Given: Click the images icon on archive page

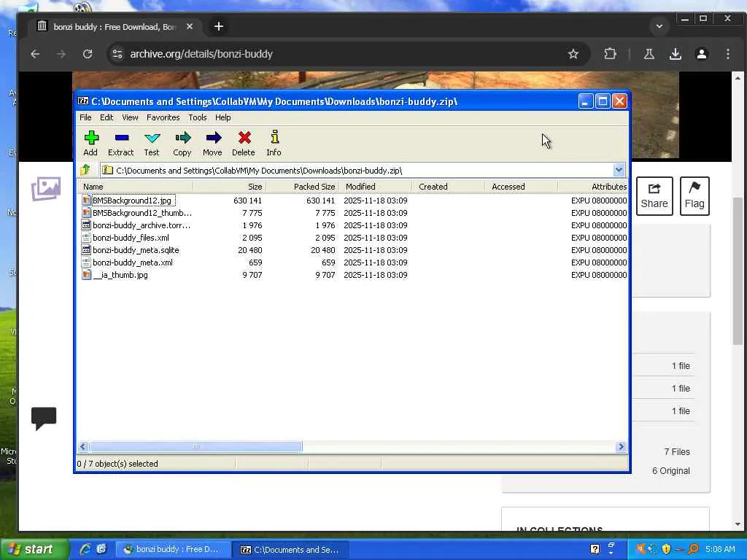Looking at the screenshot, I should (46, 189).
